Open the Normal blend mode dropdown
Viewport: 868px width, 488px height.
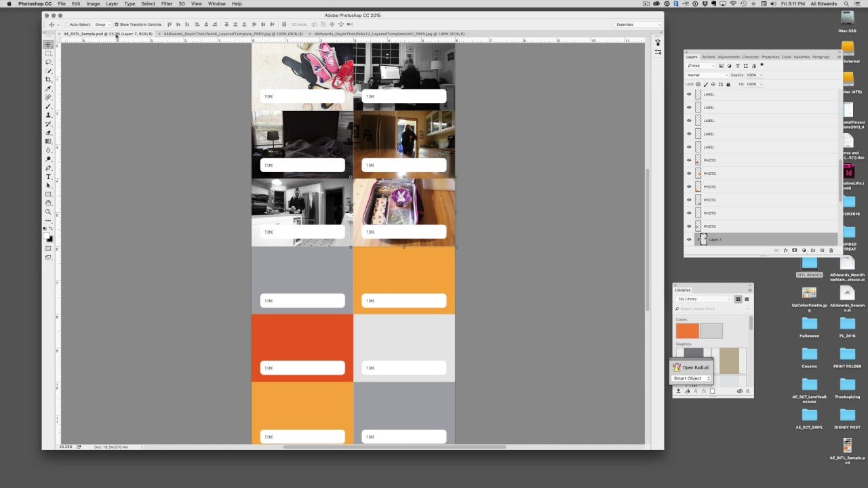pyautogui.click(x=706, y=75)
